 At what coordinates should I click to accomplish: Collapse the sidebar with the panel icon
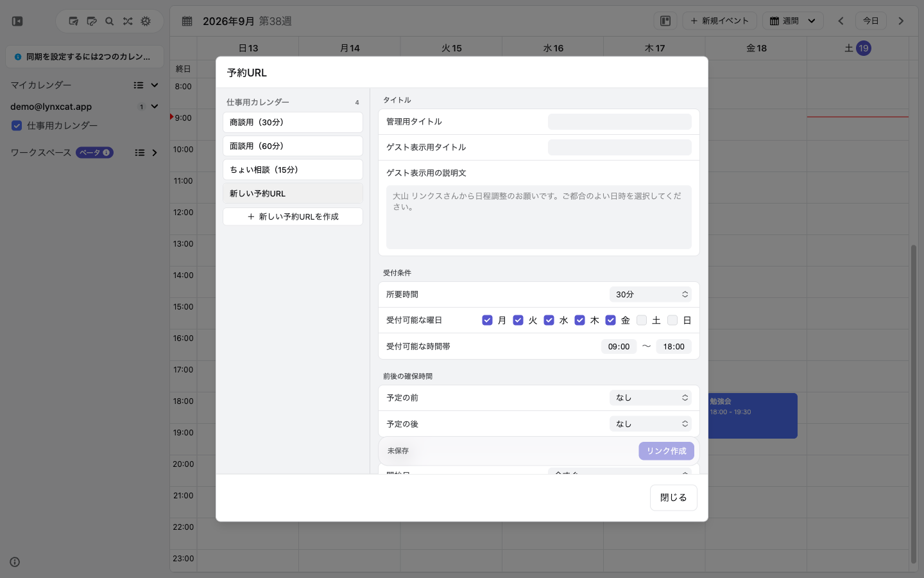(17, 21)
